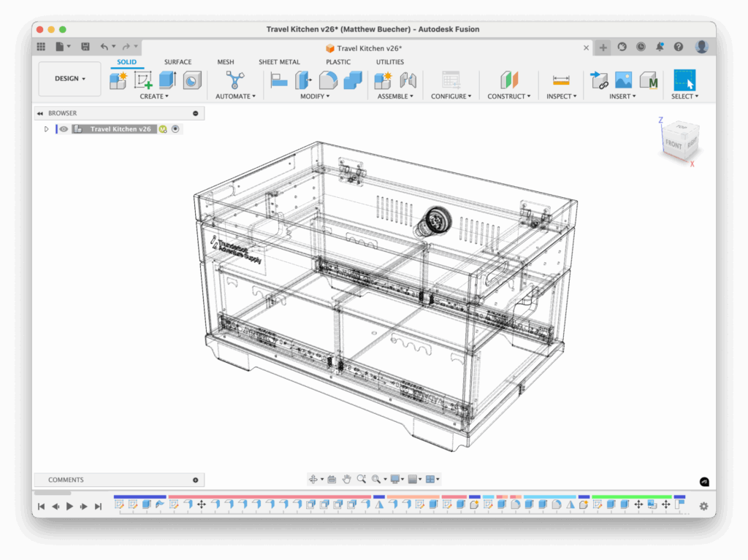Open the Automate tool icon
The width and height of the screenshot is (748, 560).
click(234, 80)
